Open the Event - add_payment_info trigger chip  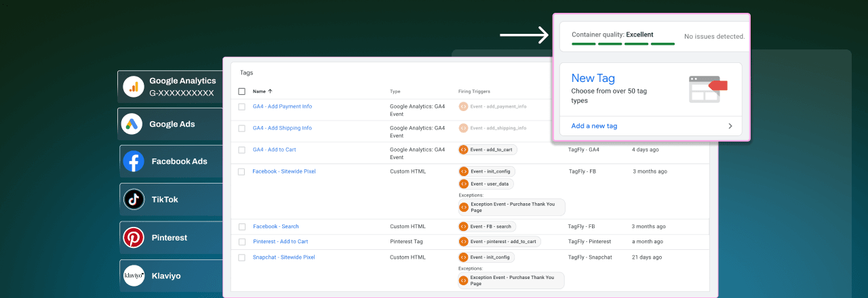(495, 106)
